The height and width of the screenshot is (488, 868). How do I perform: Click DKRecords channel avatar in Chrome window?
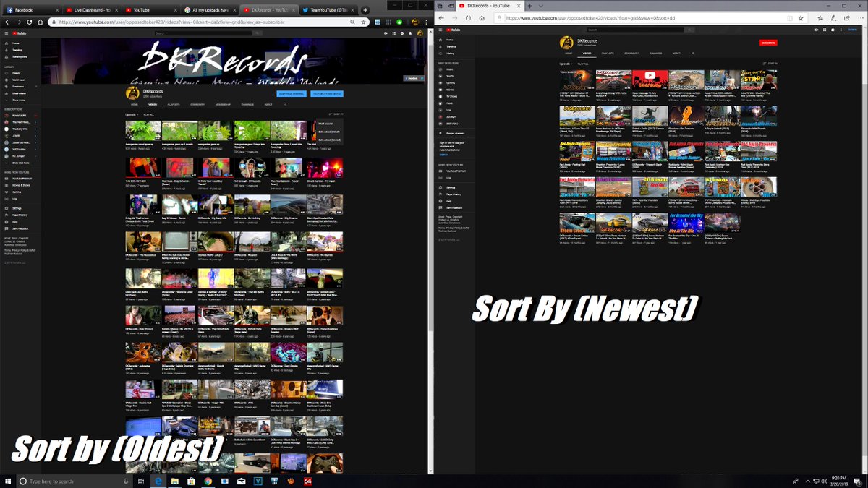tap(132, 93)
